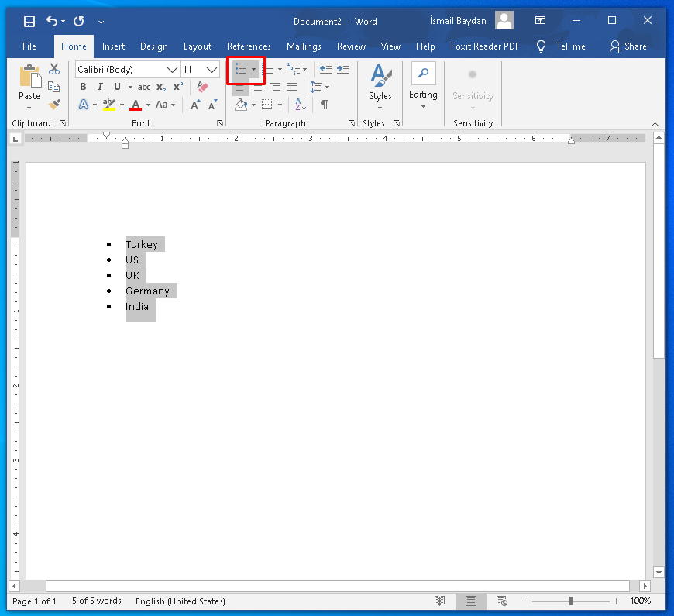
Task: Open the bullet library dropdown arrow
Action: tap(253, 69)
